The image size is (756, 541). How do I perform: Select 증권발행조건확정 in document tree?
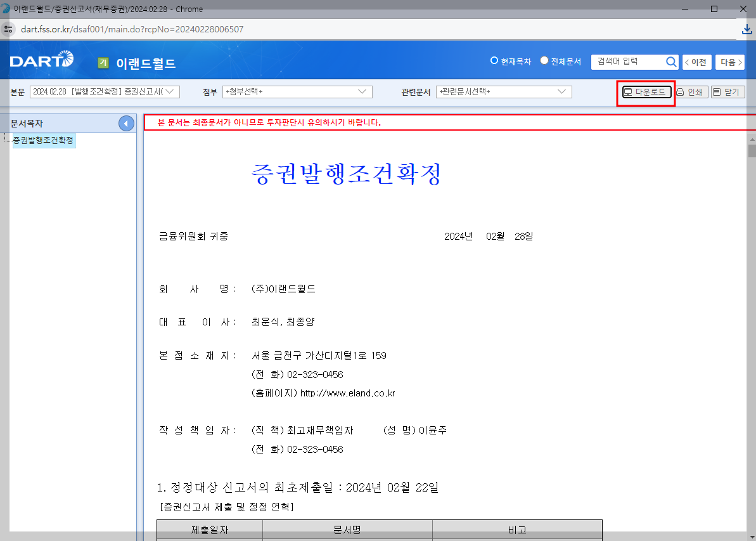pyautogui.click(x=43, y=140)
